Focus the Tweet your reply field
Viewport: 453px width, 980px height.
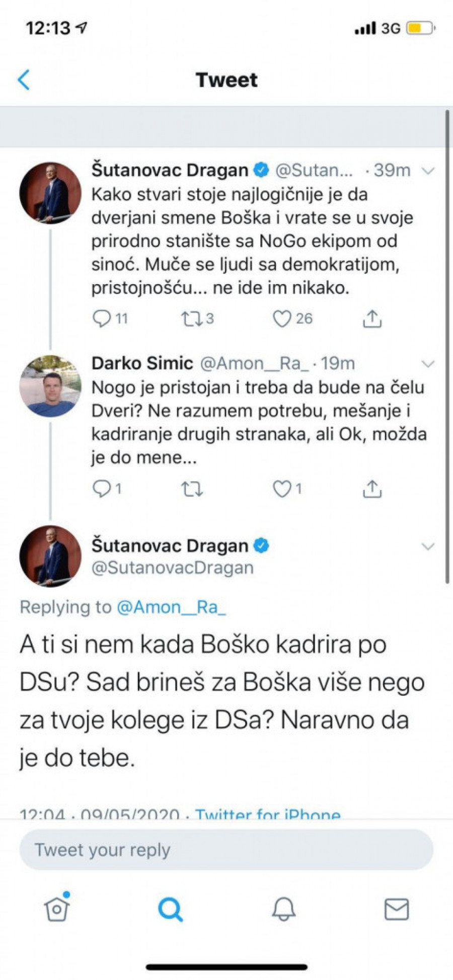tap(226, 850)
